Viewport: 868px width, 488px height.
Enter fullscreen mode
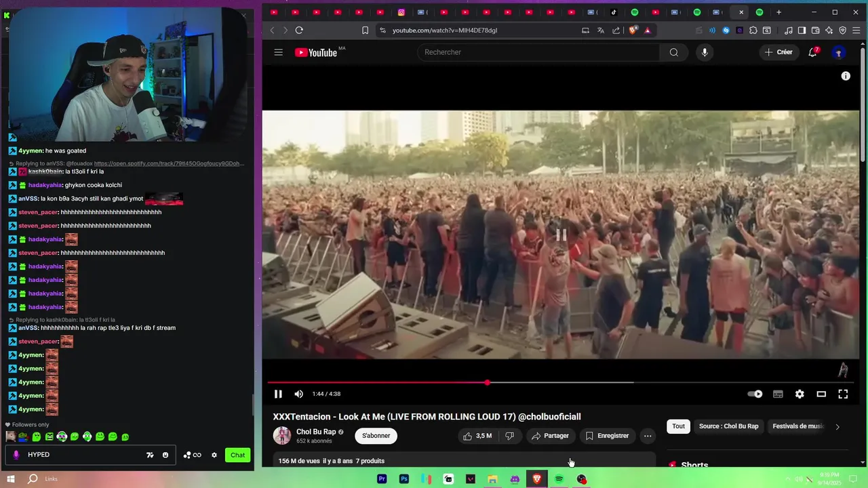(843, 394)
